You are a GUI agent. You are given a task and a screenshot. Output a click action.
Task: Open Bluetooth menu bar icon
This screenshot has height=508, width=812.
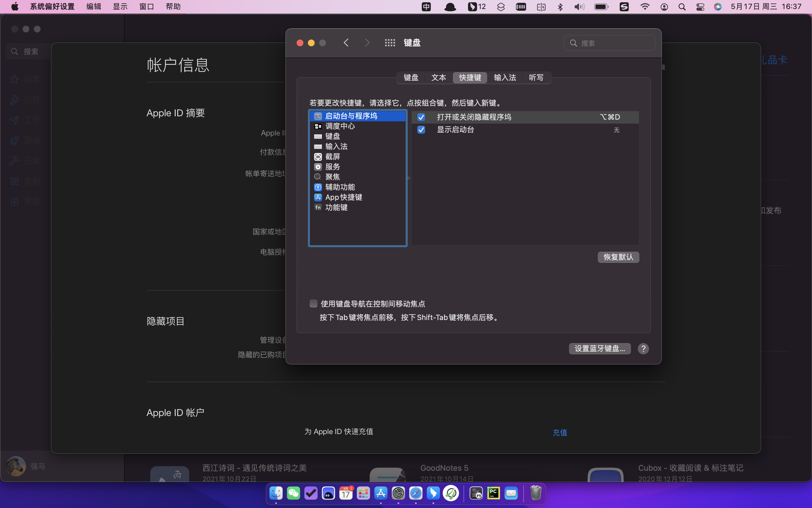point(560,7)
